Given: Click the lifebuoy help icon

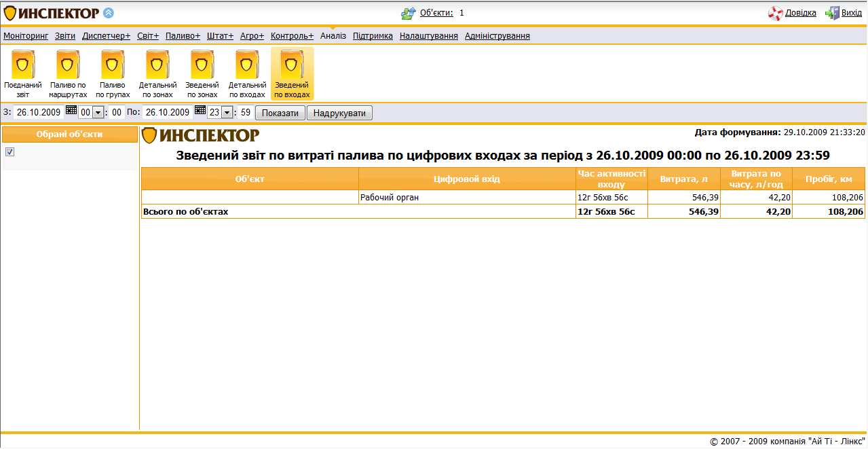Looking at the screenshot, I should click(x=776, y=13).
